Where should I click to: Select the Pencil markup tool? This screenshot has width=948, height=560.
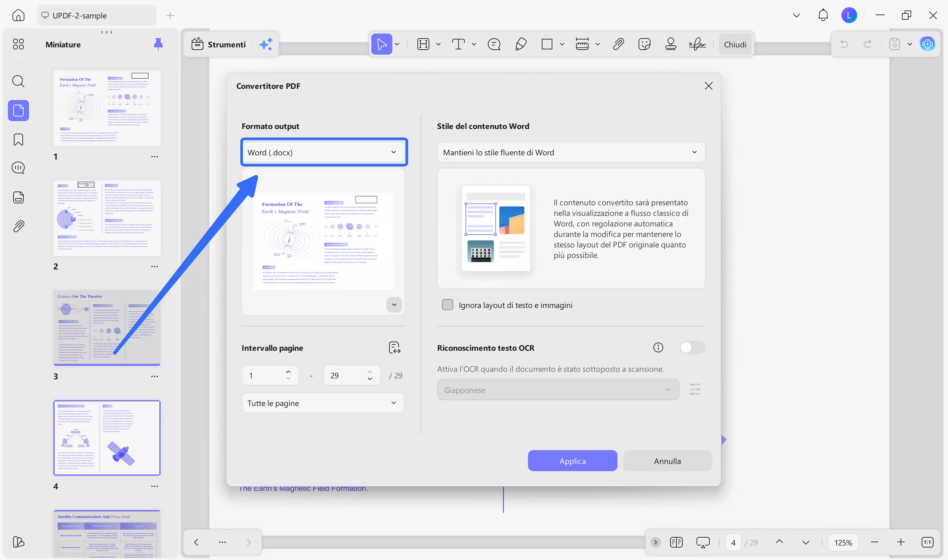coord(521,44)
